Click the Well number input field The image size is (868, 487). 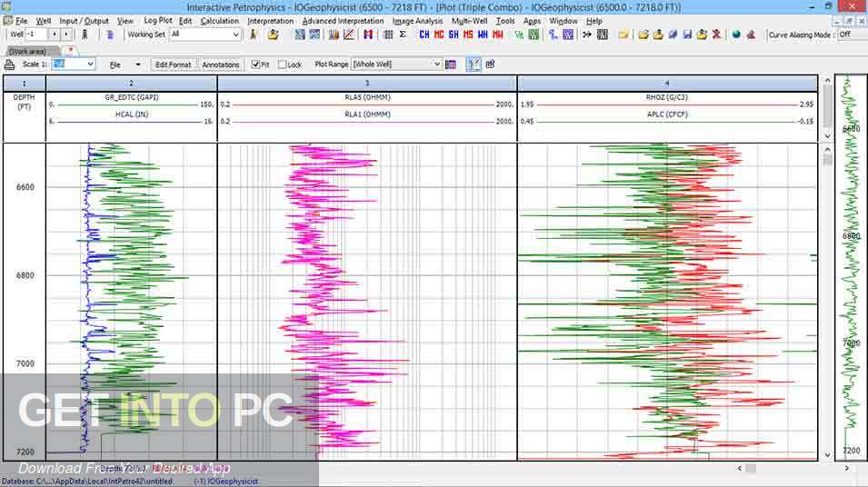pos(36,35)
